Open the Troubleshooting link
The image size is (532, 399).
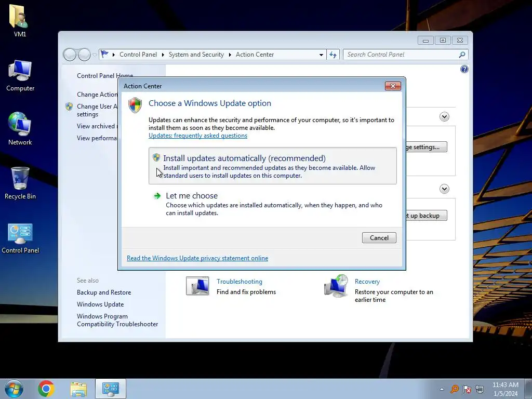tap(239, 282)
